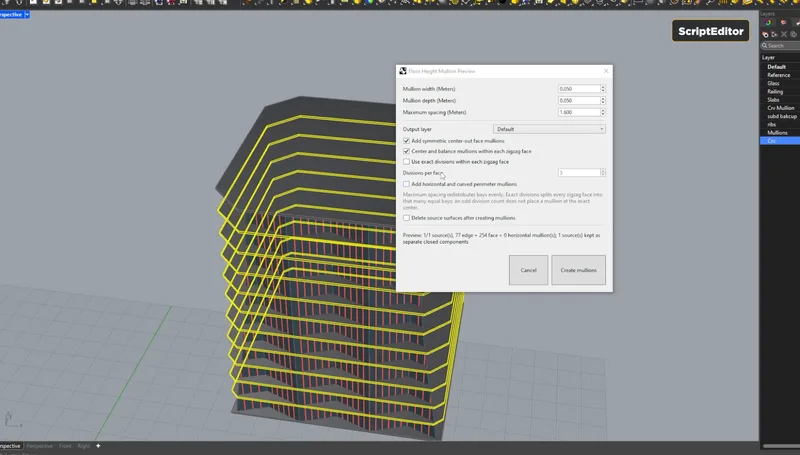800x455 pixels.
Task: Increase Maximum spacing with the up arrow
Action: (x=603, y=110)
